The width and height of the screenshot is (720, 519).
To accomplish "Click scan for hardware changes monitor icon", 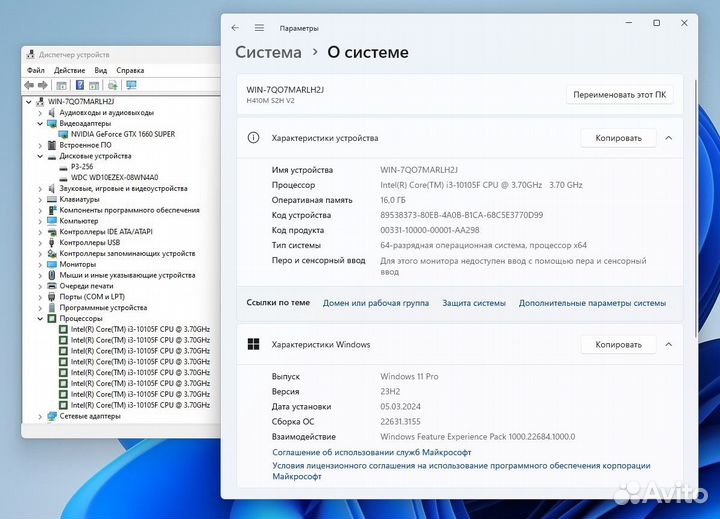I will coord(131,85).
